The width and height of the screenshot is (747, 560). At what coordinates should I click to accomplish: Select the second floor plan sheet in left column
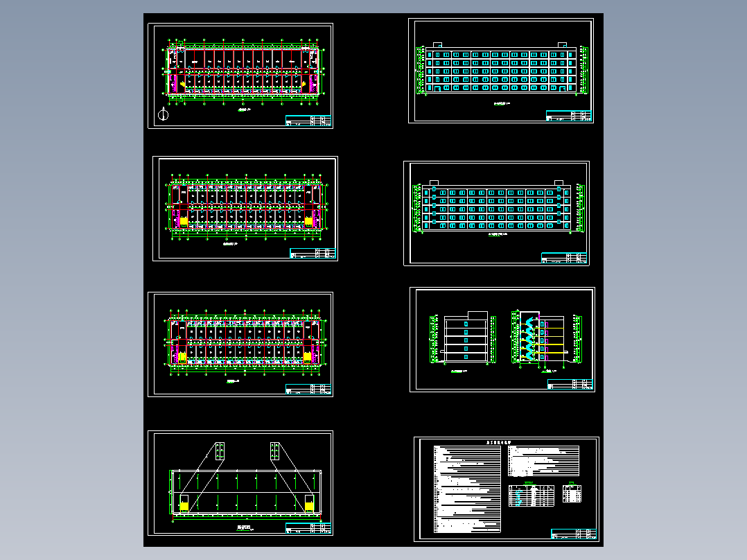click(245, 209)
